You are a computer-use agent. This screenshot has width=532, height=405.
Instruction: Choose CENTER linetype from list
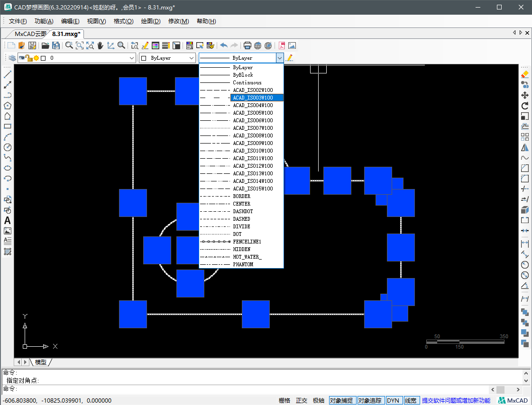click(241, 204)
